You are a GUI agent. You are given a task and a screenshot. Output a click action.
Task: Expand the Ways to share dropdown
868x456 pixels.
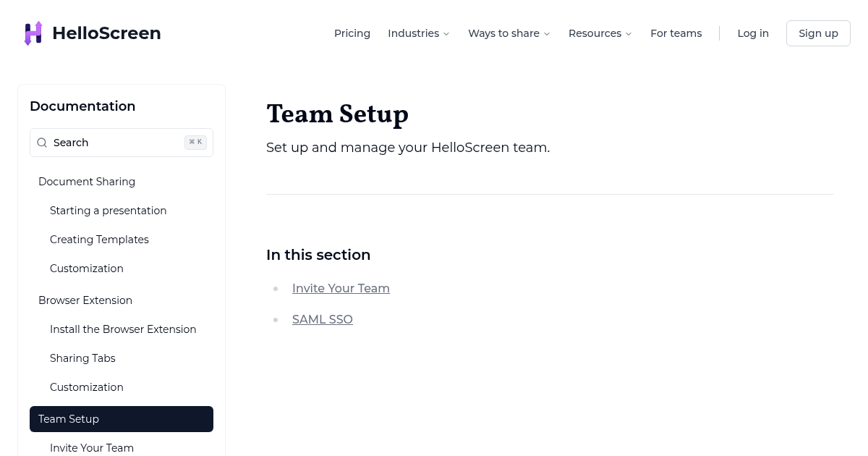pos(509,33)
